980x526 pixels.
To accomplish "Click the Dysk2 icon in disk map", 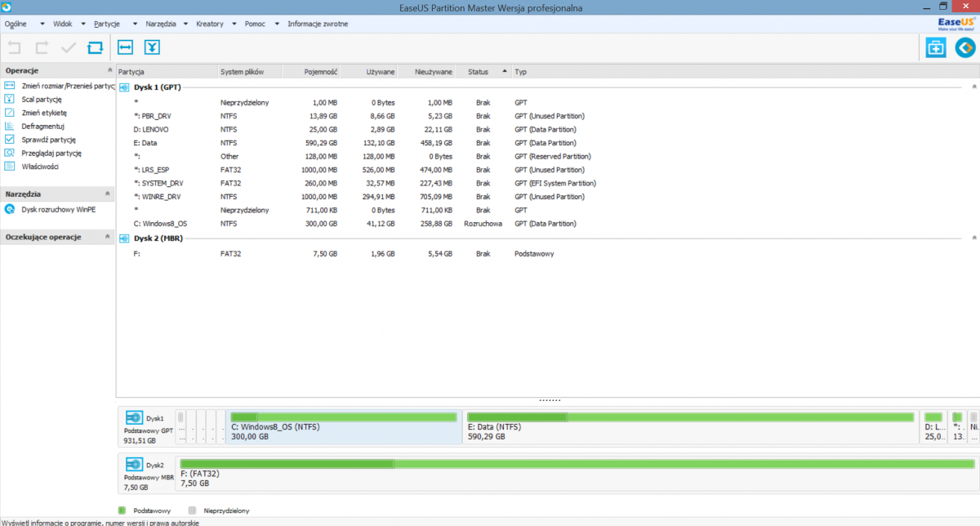I will 134,465.
